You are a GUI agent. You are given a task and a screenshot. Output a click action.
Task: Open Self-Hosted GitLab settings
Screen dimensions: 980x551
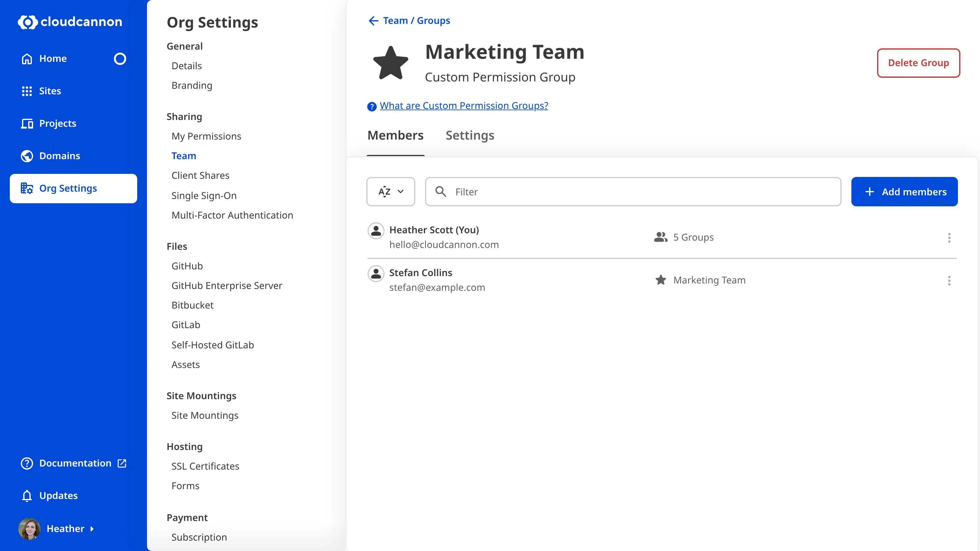212,345
